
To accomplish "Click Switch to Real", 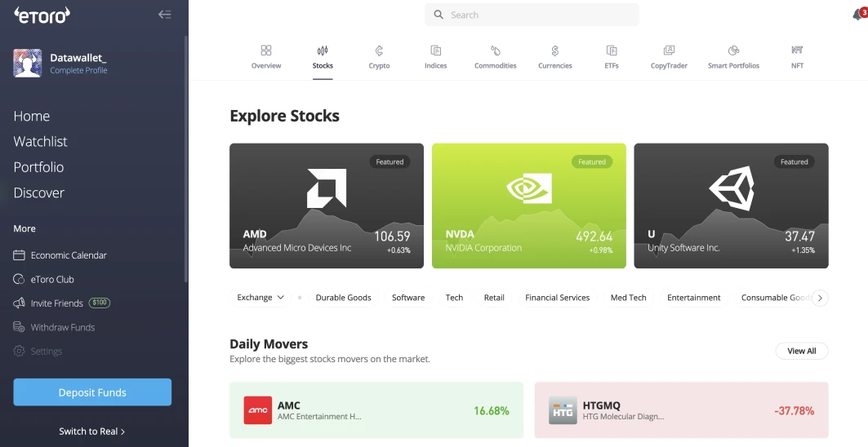I will tap(92, 431).
